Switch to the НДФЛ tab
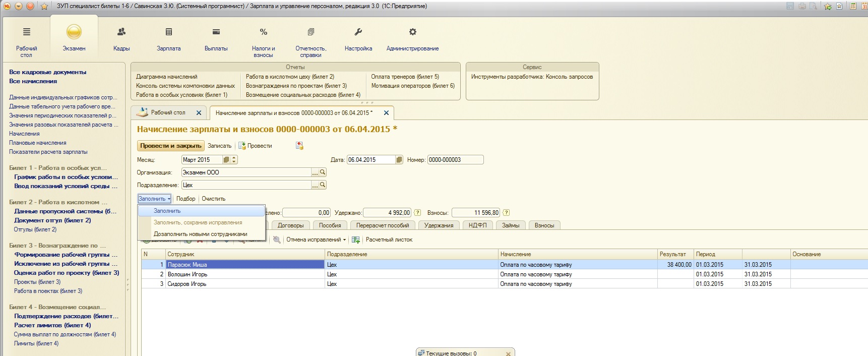Image resolution: width=868 pixels, height=356 pixels. pos(478,225)
